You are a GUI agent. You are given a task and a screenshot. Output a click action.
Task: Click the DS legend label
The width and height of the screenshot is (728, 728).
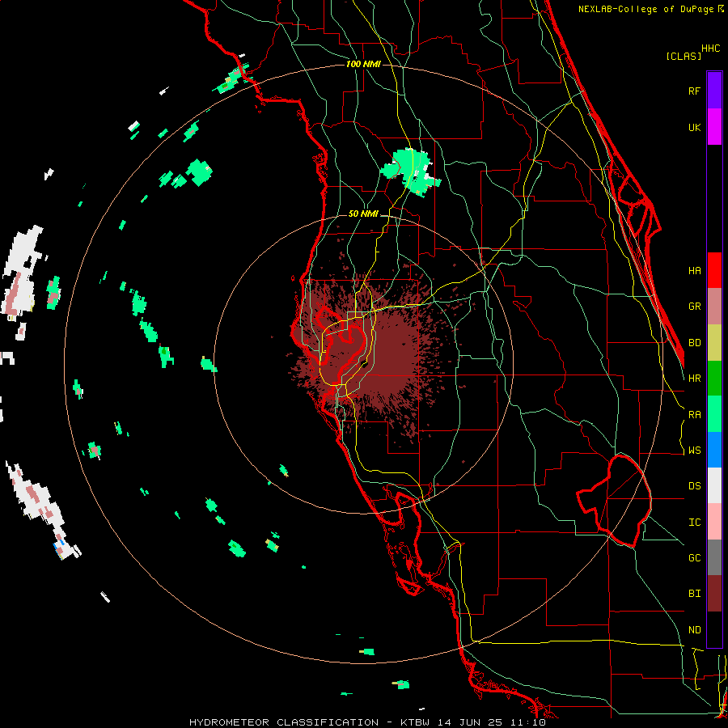(694, 486)
